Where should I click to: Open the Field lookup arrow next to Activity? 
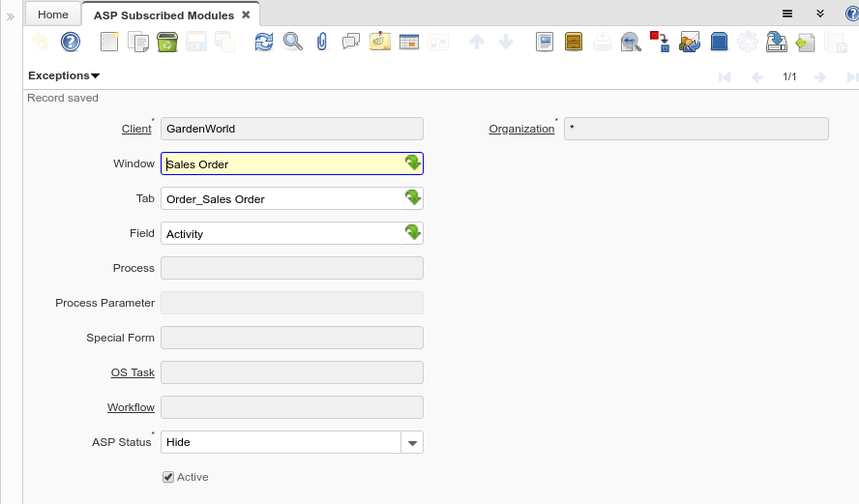point(413,233)
